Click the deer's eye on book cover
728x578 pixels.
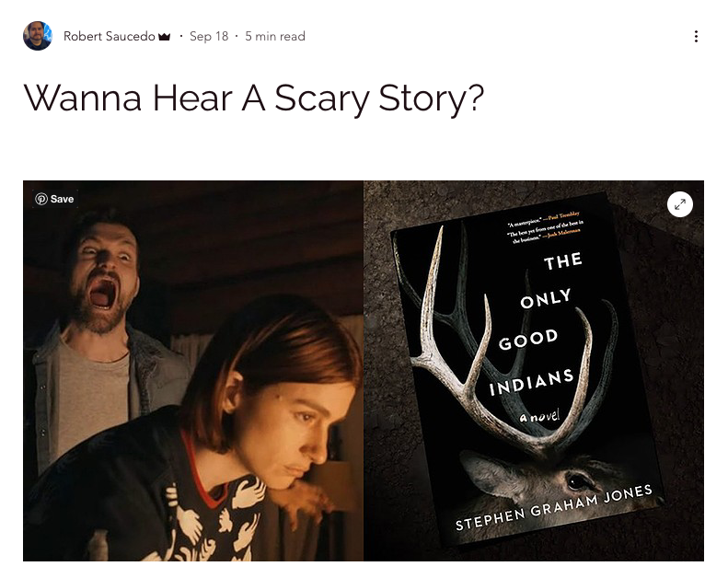[576, 480]
